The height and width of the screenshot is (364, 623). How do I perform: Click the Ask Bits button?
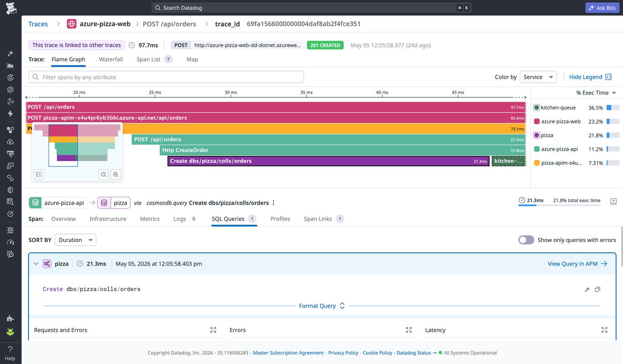tap(602, 8)
